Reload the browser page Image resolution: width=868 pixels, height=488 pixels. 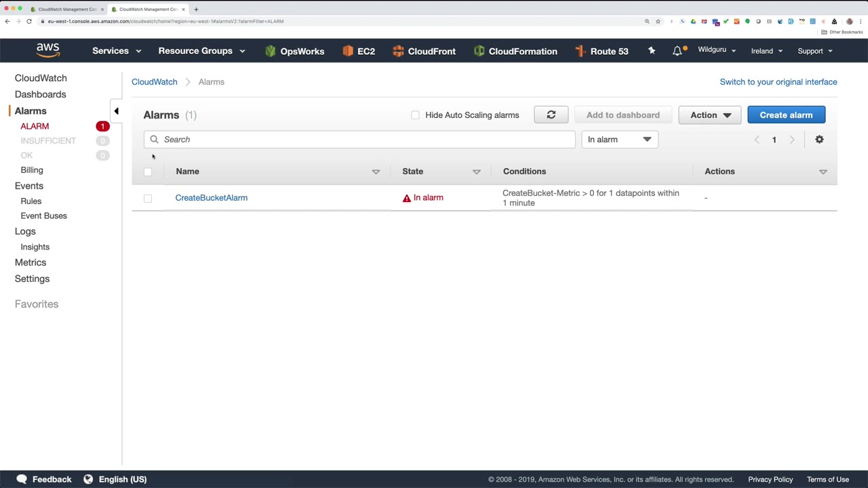coord(29,21)
